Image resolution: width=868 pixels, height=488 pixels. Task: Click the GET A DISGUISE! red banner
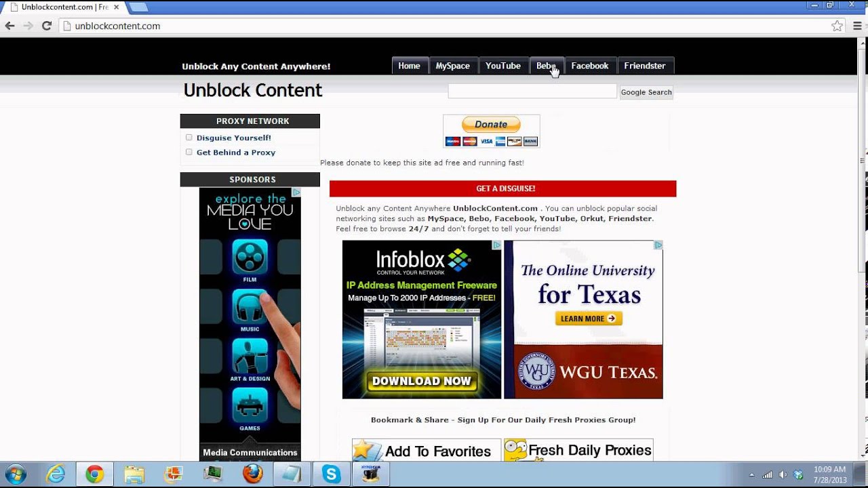[502, 188]
